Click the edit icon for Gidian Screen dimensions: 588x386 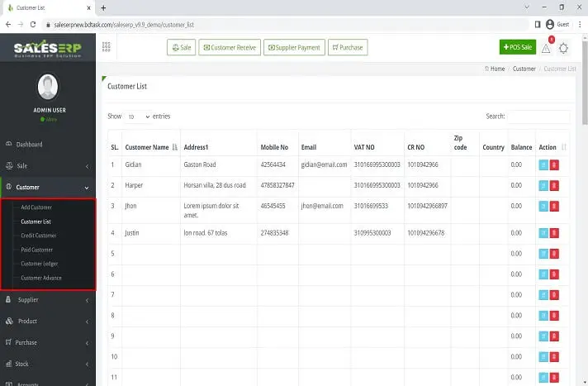pos(543,164)
